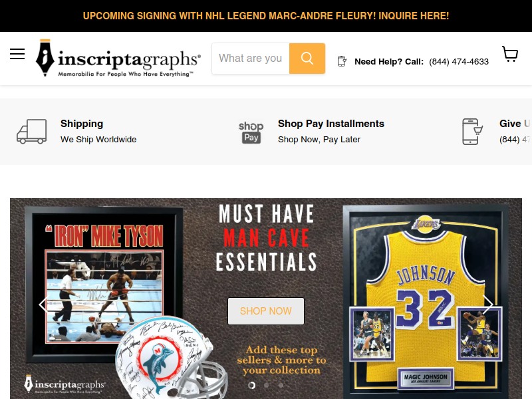532x399 pixels.
Task: Click the Inscriptagraphs logo in header
Action: click(x=118, y=58)
